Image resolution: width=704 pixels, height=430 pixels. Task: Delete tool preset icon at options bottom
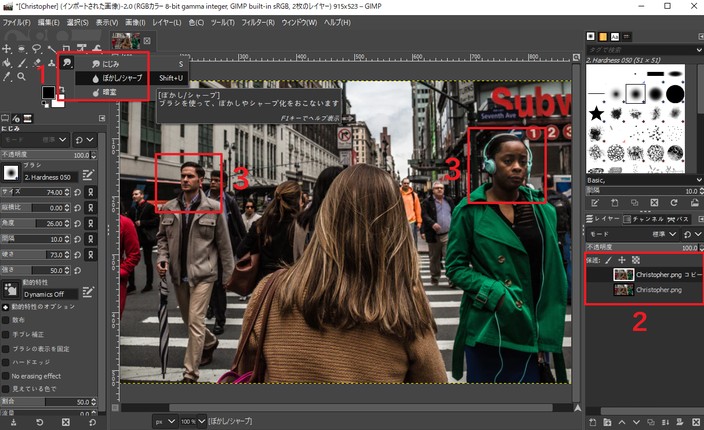[66, 422]
